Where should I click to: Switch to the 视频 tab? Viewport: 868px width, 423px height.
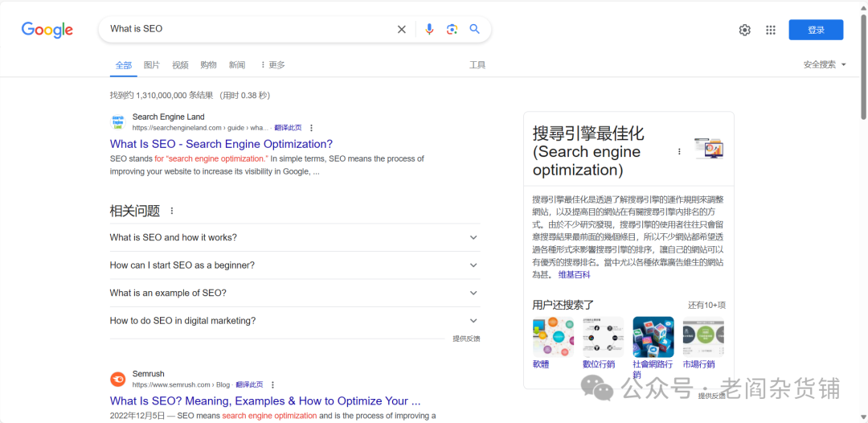[x=180, y=65]
